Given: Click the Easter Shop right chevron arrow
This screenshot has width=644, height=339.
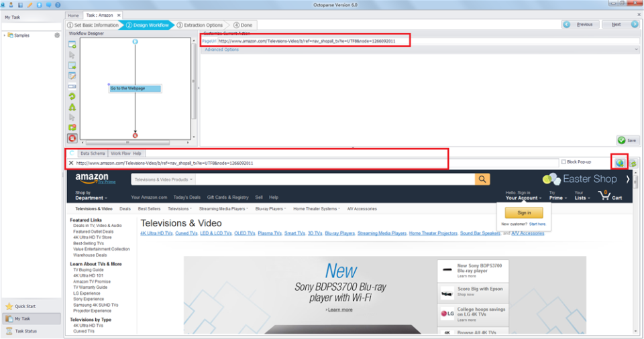Looking at the screenshot, I should click(628, 179).
